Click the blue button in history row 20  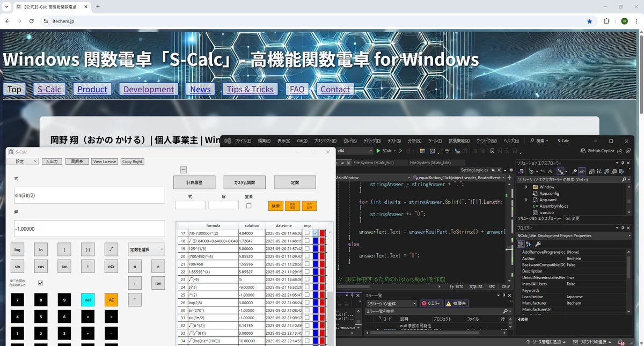pos(316,257)
